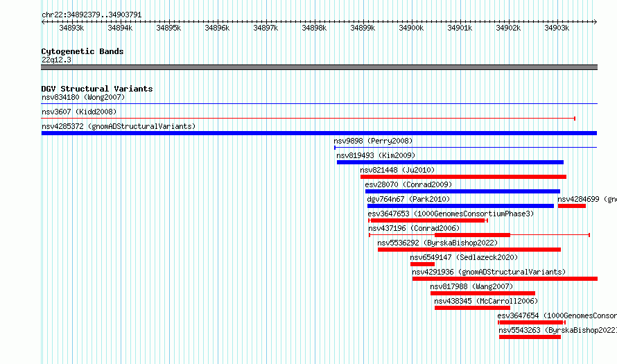The image size is (617, 364).
Task: Click the nsv834180 (Wong2007) variant label
Action: pyautogui.click(x=83, y=97)
